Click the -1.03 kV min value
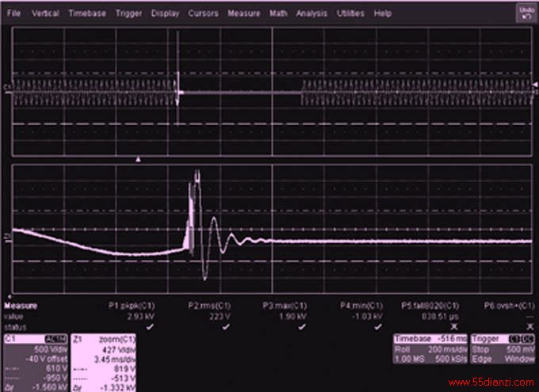This screenshot has width=539, height=392. [367, 317]
